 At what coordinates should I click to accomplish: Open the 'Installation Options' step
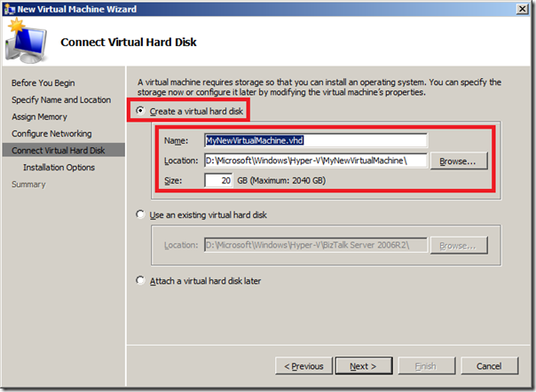[59, 168]
